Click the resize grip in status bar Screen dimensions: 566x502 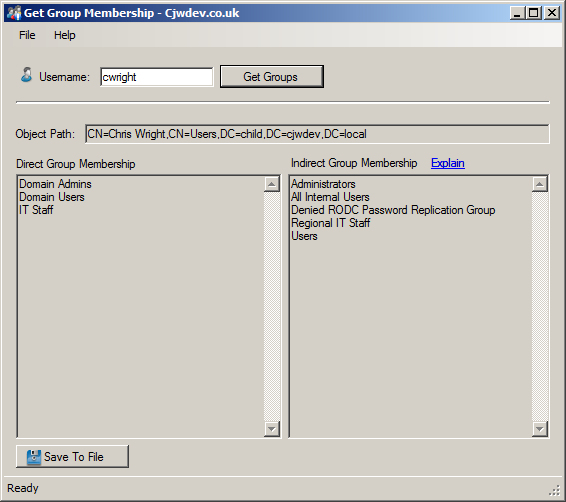[x=555, y=490]
